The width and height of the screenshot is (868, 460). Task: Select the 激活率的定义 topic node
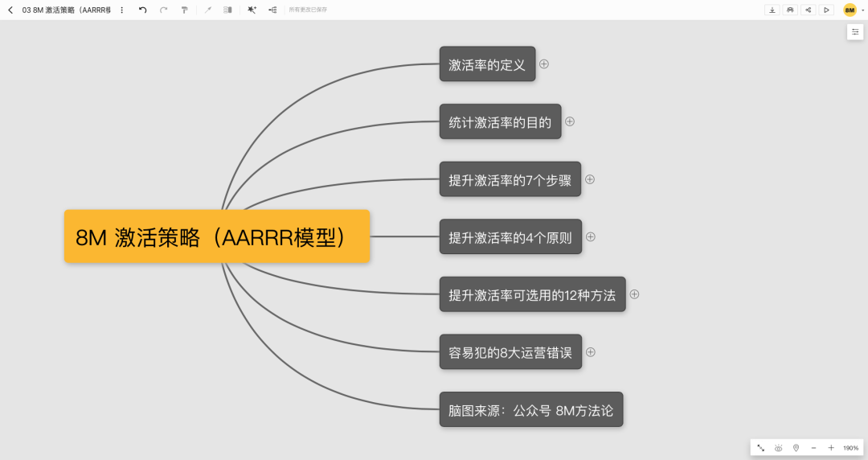[487, 64]
